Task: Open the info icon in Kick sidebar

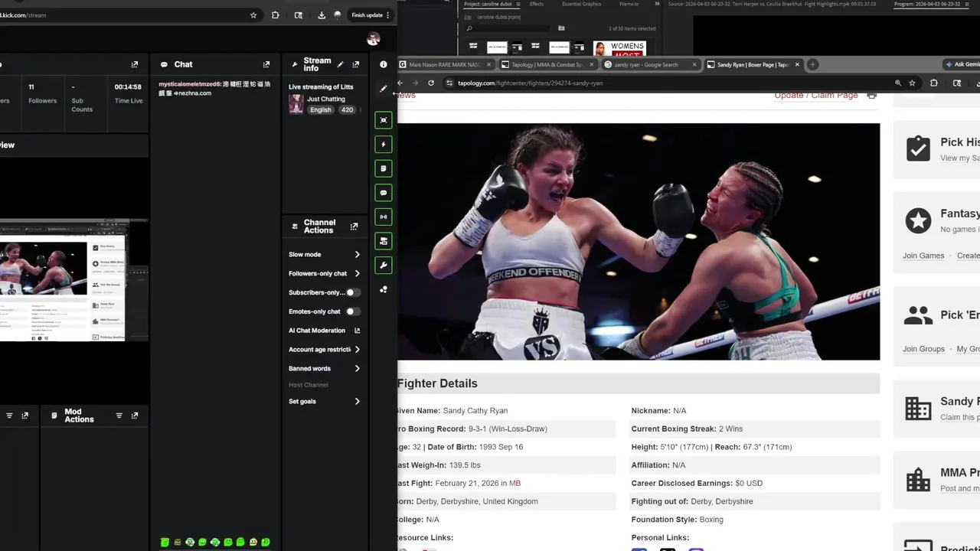Action: [384, 64]
